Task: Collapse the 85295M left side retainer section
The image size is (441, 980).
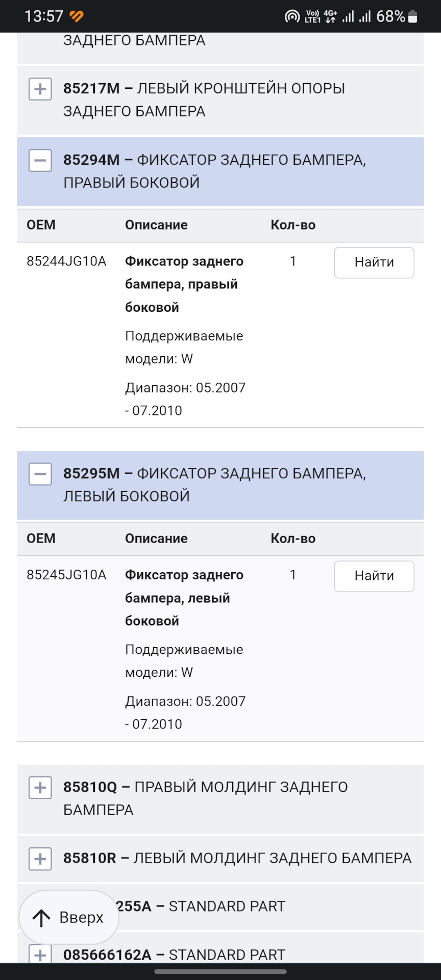Action: coord(40,474)
